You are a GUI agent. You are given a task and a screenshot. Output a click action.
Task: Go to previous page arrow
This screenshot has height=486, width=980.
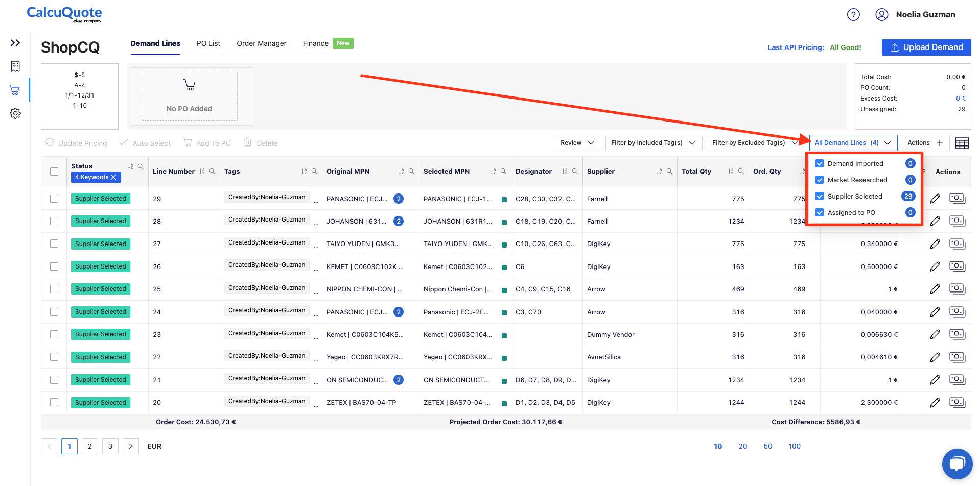(x=49, y=446)
